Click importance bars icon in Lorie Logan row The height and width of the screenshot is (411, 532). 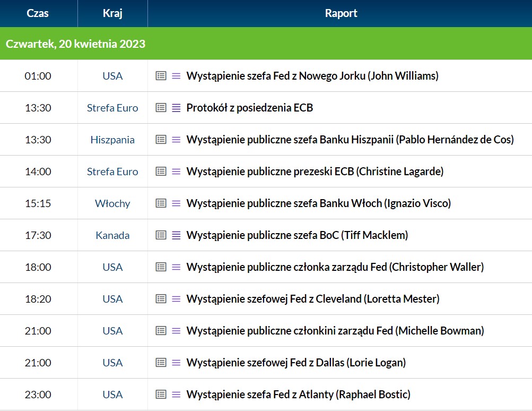176,363
